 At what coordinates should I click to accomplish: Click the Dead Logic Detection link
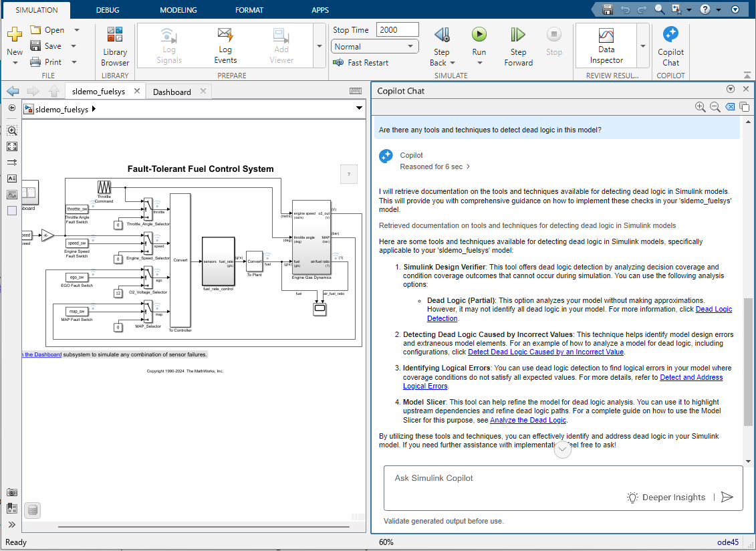click(712, 309)
